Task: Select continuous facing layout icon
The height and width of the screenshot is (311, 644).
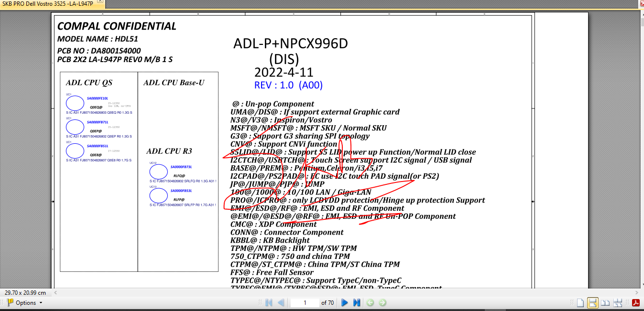Action: pos(618,303)
